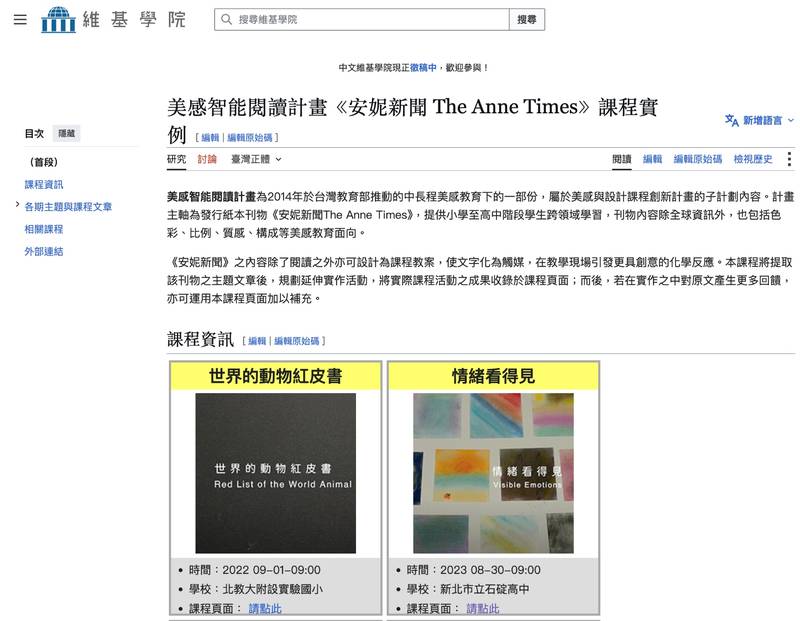800x621 pixels.
Task: Open the hamburger main menu
Action: click(x=20, y=19)
